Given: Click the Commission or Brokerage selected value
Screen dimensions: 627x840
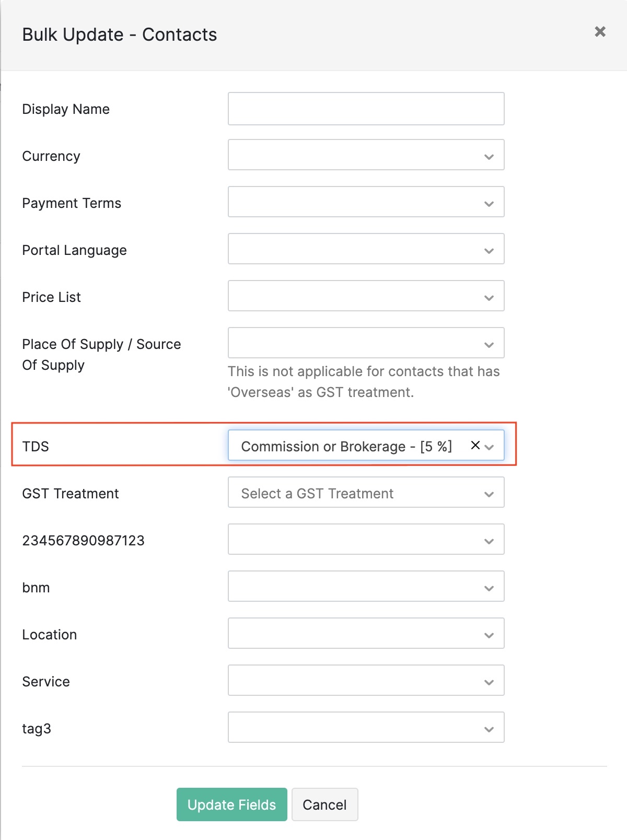Looking at the screenshot, I should (346, 446).
